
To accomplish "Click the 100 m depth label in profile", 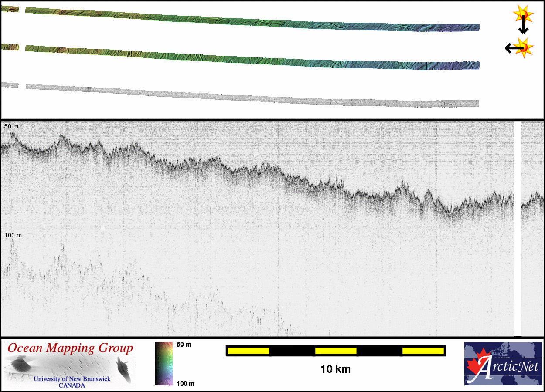I will [13, 235].
